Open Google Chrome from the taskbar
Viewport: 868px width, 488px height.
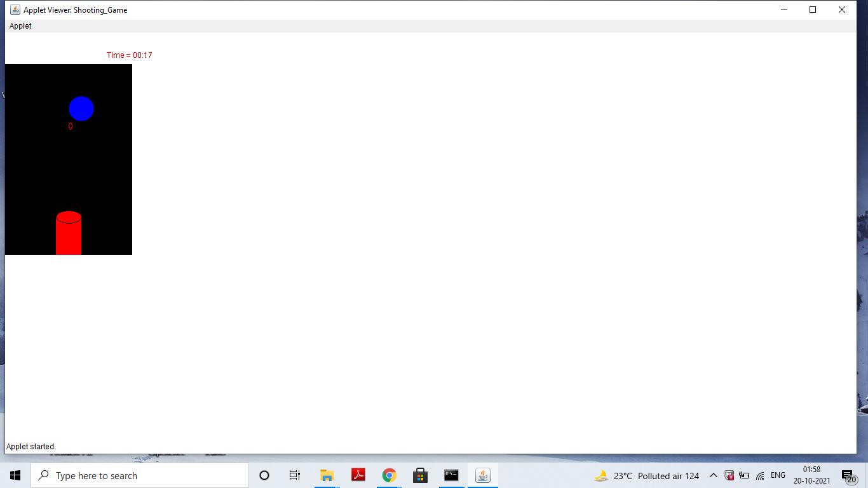[389, 475]
